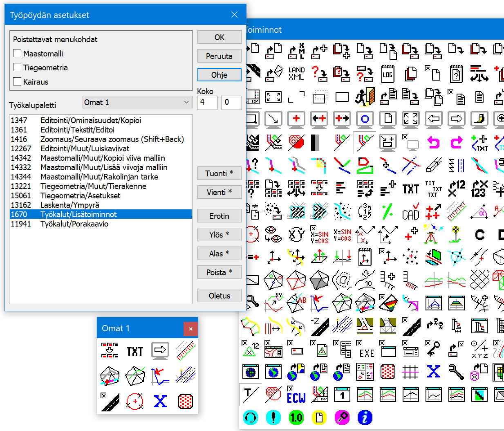Click the Oletus button
Viewport: 504px width, 431px height.
pyautogui.click(x=219, y=296)
